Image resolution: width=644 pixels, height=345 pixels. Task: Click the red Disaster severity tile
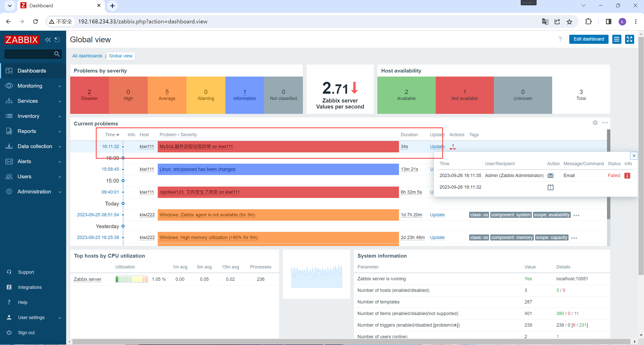pyautogui.click(x=90, y=95)
